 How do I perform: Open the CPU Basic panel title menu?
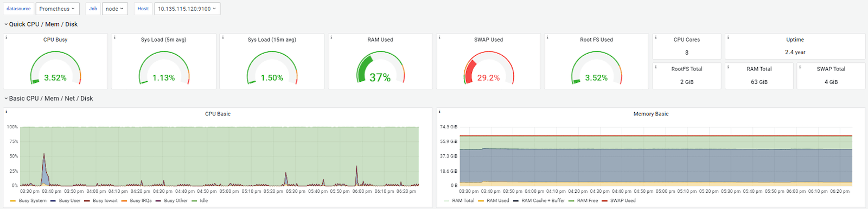218,114
